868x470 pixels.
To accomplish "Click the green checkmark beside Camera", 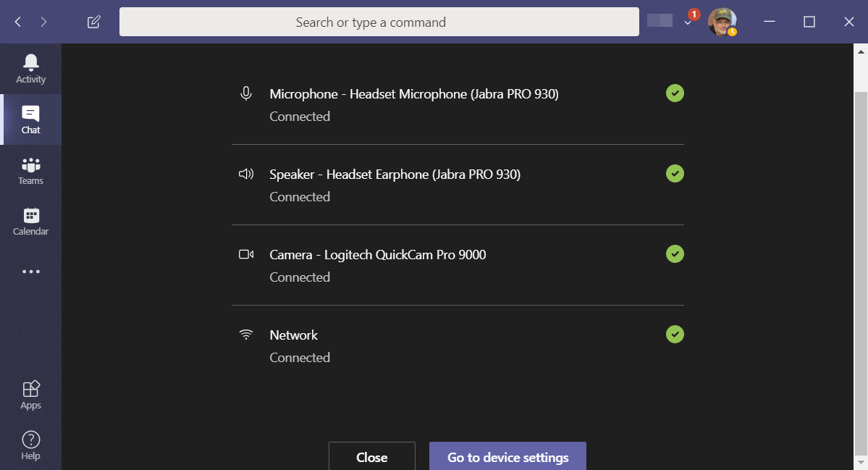I will pyautogui.click(x=675, y=253).
